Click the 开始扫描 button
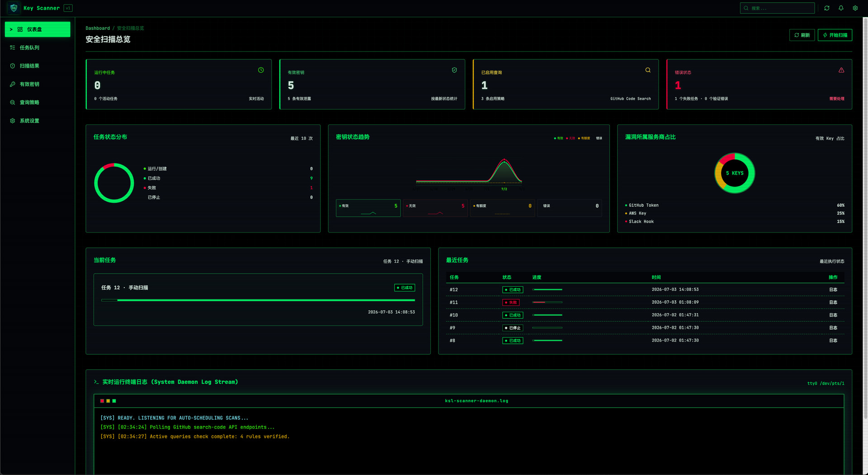 click(x=835, y=35)
